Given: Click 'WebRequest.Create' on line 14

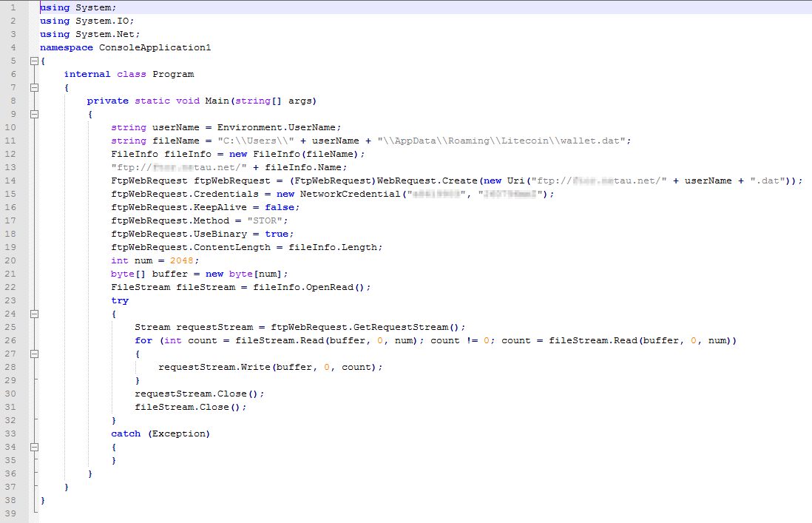Looking at the screenshot, I should 427,180.
